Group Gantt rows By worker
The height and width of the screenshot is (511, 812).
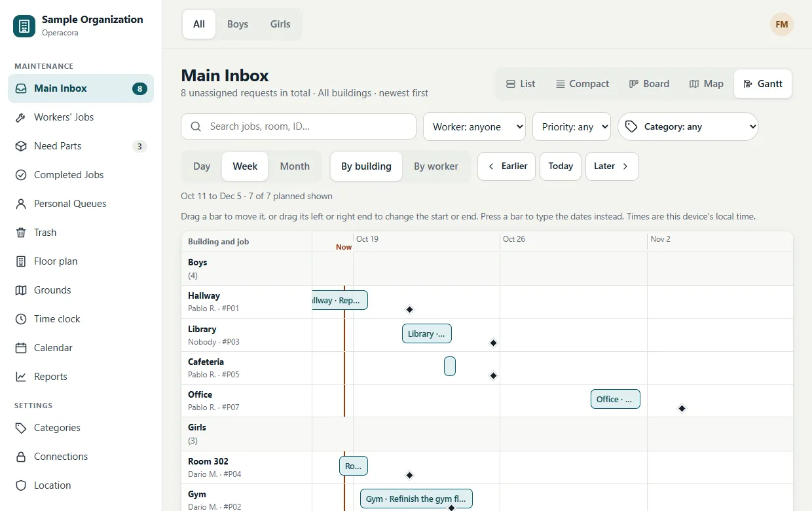pos(436,166)
